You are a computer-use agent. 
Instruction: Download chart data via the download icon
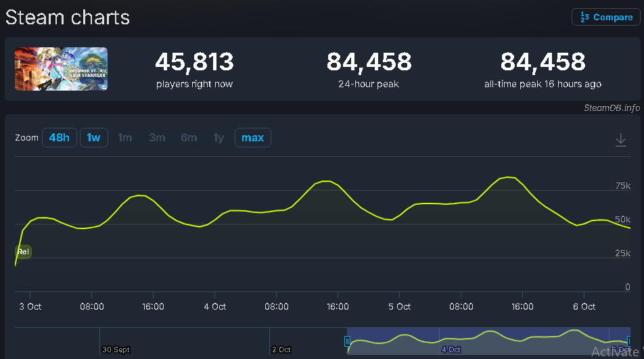point(620,140)
